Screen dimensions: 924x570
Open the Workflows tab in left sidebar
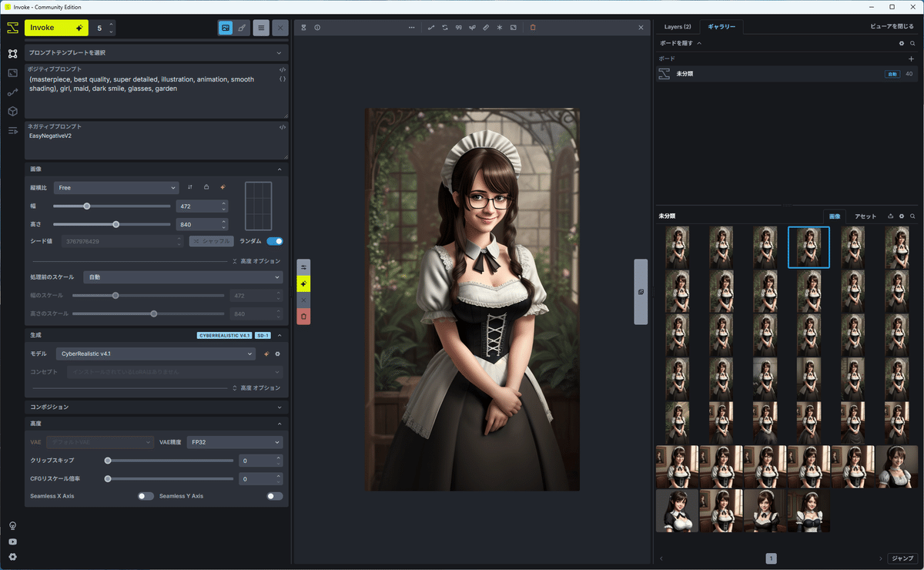[12, 92]
